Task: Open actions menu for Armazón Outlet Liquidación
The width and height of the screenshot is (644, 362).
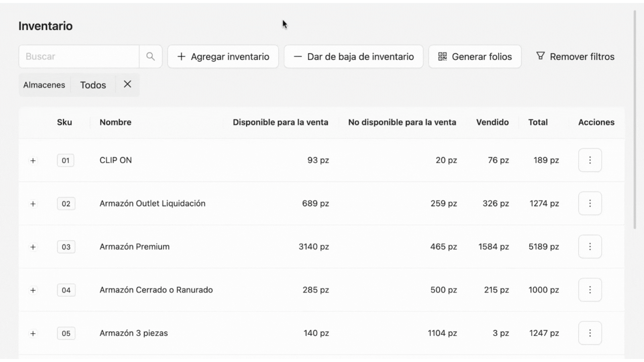Action: (590, 203)
